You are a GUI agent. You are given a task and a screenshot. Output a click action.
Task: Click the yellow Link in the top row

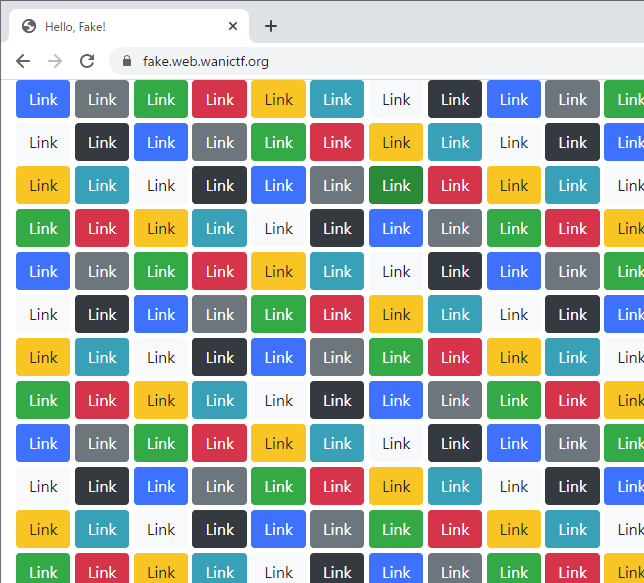(x=278, y=99)
